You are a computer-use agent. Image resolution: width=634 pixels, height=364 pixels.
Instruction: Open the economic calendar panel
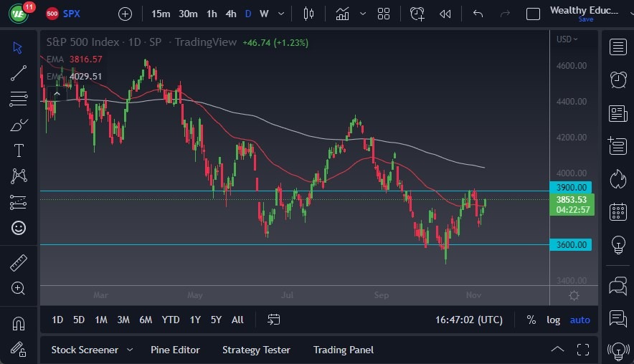tap(618, 211)
